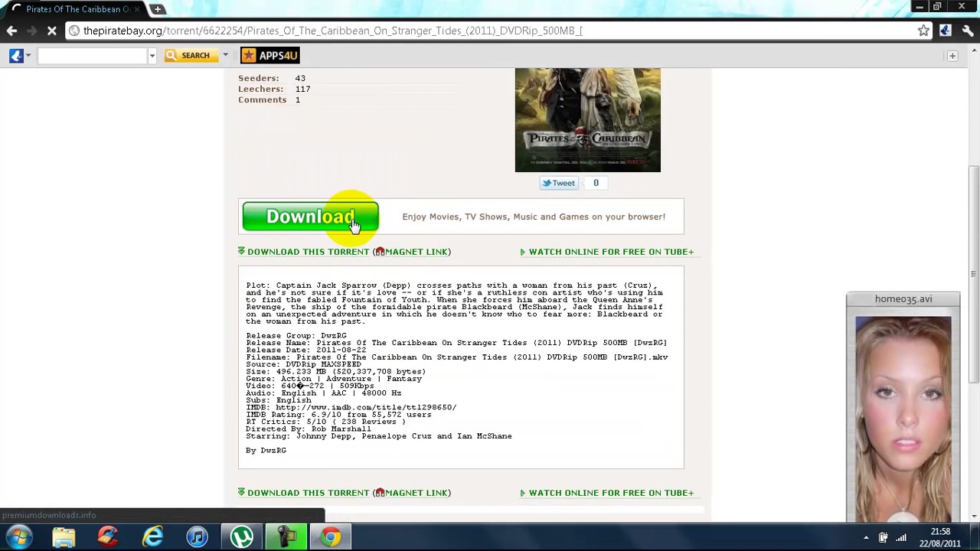Launch CCleaner from the taskbar
This screenshot has width=980, height=551.
(108, 537)
